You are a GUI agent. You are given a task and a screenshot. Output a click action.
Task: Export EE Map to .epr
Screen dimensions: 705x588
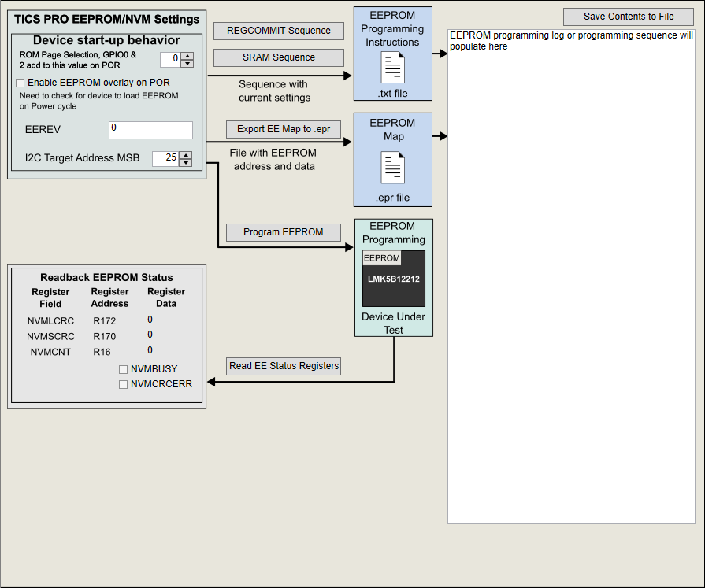coord(284,129)
